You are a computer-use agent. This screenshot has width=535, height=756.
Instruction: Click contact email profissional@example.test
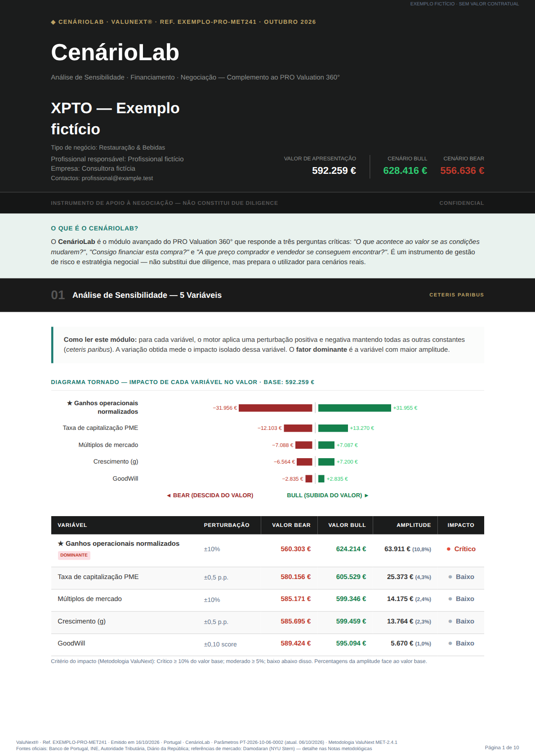tap(117, 178)
